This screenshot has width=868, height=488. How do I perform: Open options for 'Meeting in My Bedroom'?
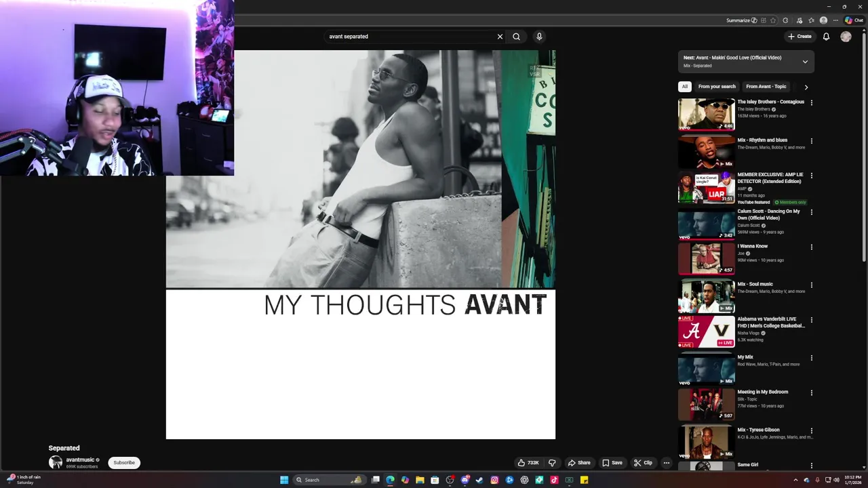[x=811, y=393]
